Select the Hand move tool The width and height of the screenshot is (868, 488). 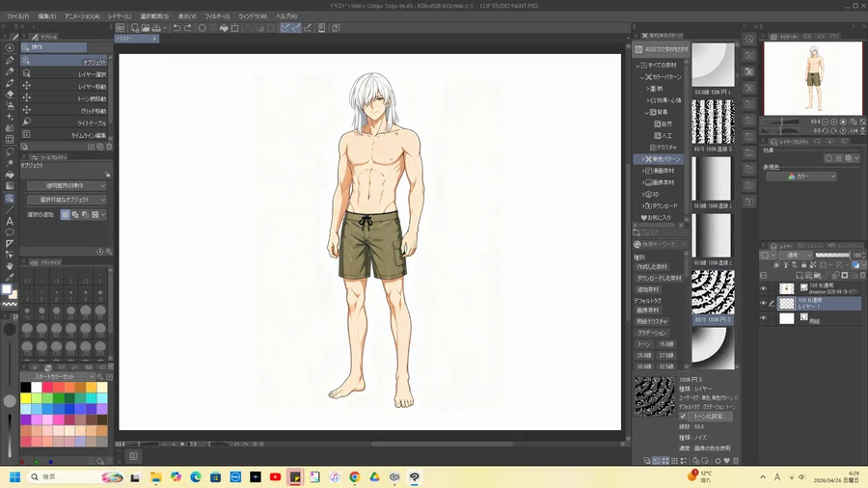pyautogui.click(x=10, y=266)
